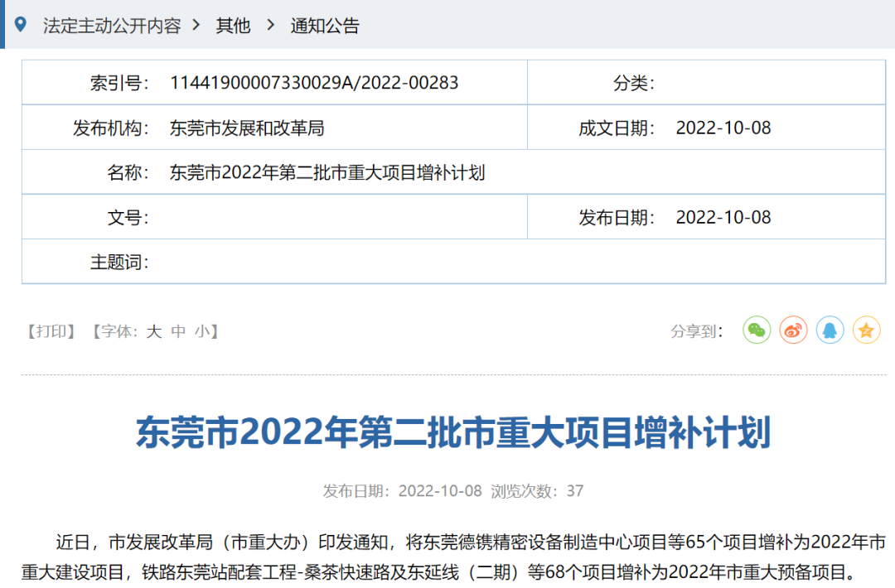Image resolution: width=895 pixels, height=588 pixels.
Task: Click the chevron between 其他 and 通知公告
Action: point(268,26)
